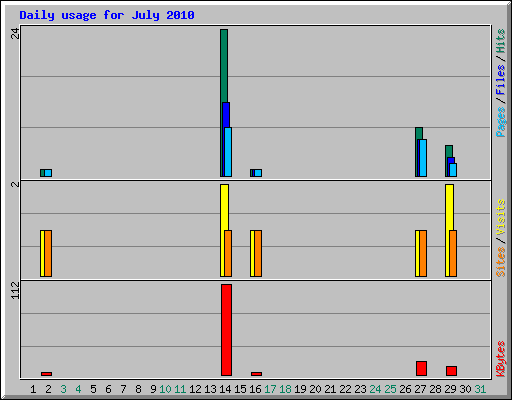
Task: Click green weekend day "25" on the x-axis
Action: click(390, 389)
